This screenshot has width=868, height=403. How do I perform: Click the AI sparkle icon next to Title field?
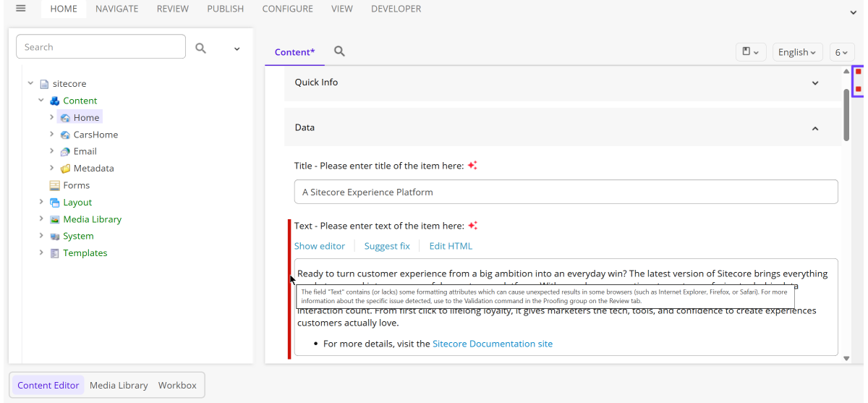click(x=472, y=166)
